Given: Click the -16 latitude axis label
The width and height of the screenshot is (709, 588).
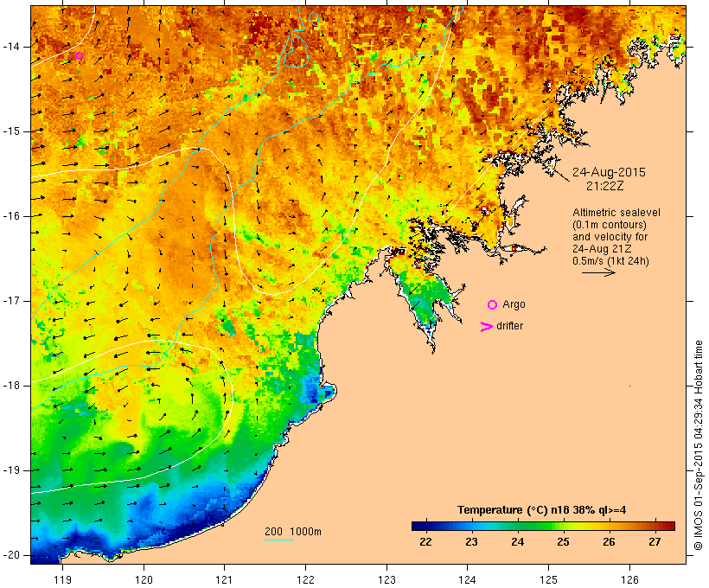Looking at the screenshot, I should [10, 216].
